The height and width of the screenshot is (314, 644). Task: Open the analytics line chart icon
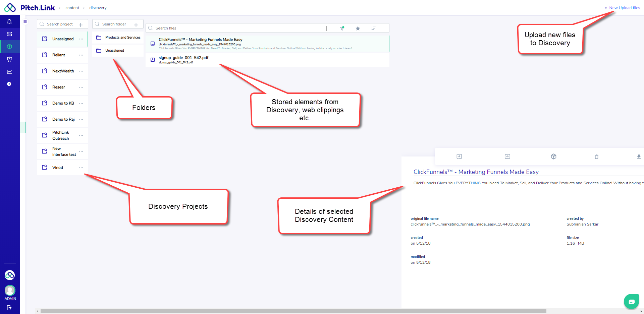click(9, 72)
